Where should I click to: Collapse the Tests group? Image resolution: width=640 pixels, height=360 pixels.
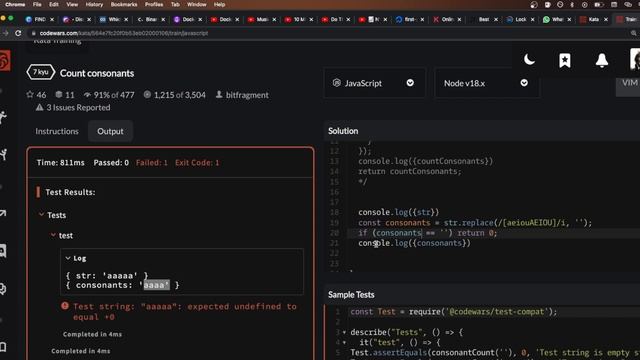42,214
